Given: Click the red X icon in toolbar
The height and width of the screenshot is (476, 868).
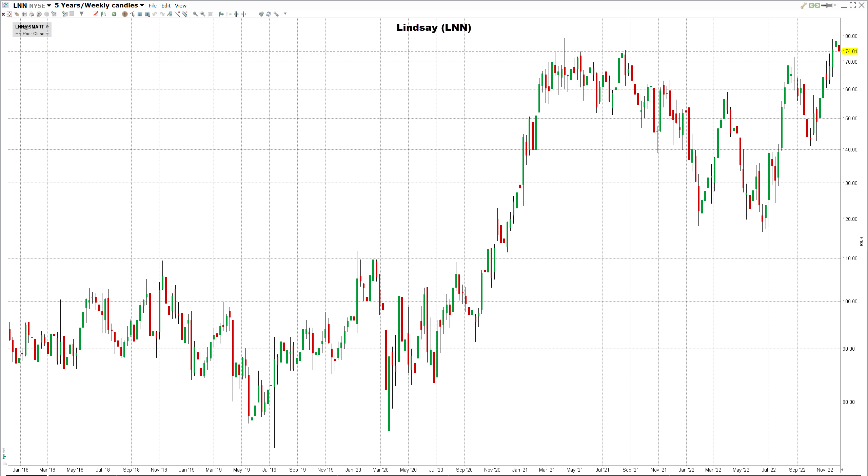Looking at the screenshot, I should [x=3, y=14].
